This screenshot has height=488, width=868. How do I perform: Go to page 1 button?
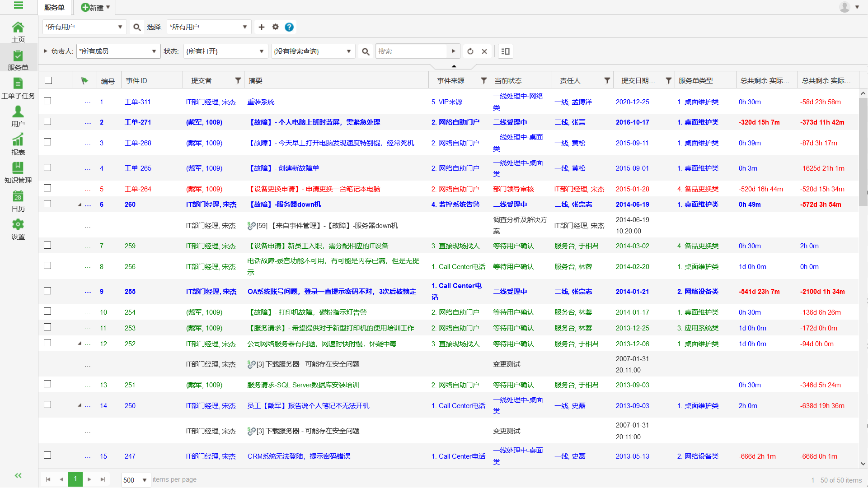pos(75,479)
